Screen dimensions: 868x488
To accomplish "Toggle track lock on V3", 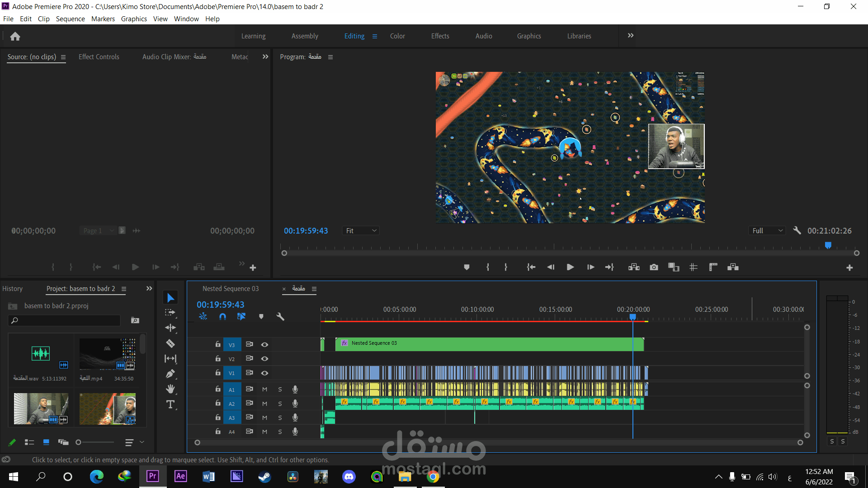I will click(x=218, y=344).
